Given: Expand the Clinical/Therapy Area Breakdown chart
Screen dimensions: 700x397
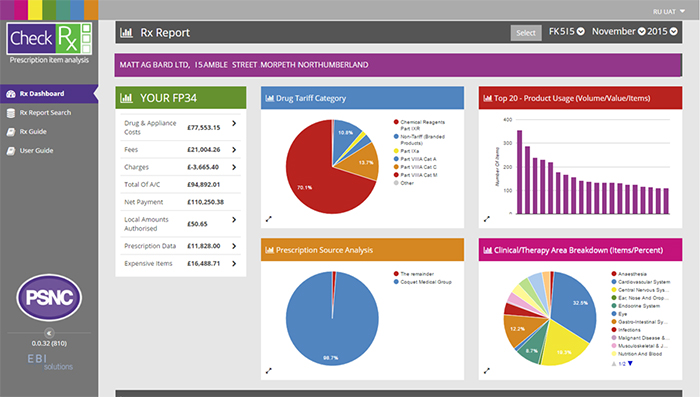Looking at the screenshot, I should pos(487,371).
